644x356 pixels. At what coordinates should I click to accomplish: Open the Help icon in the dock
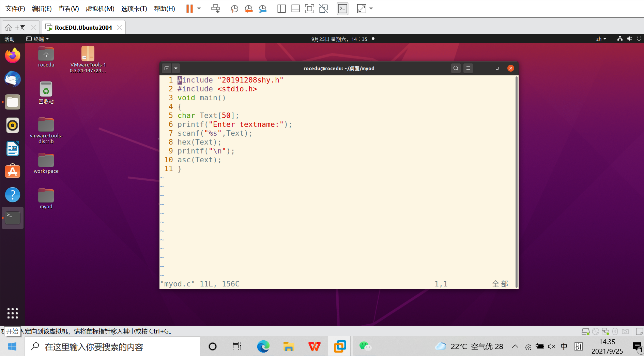(13, 195)
